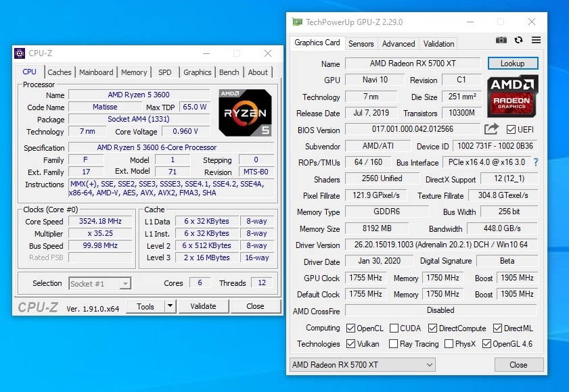The height and width of the screenshot is (392, 569).
Task: Click the AMD Radeon Graphics logo
Action: tap(512, 96)
